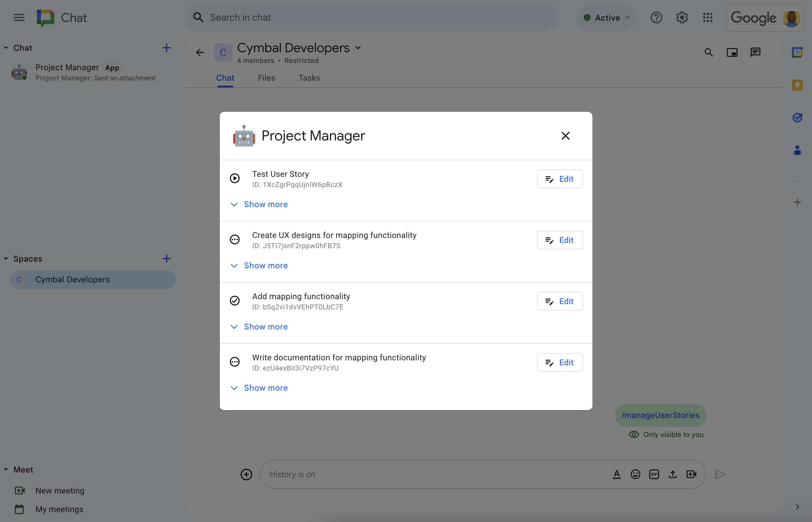Image resolution: width=812 pixels, height=522 pixels.
Task: Toggle status circle for Create UX designs
Action: pos(235,239)
